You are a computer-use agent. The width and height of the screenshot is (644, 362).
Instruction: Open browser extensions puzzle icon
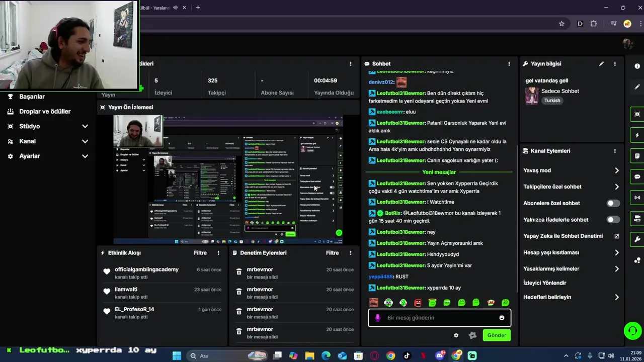(594, 24)
